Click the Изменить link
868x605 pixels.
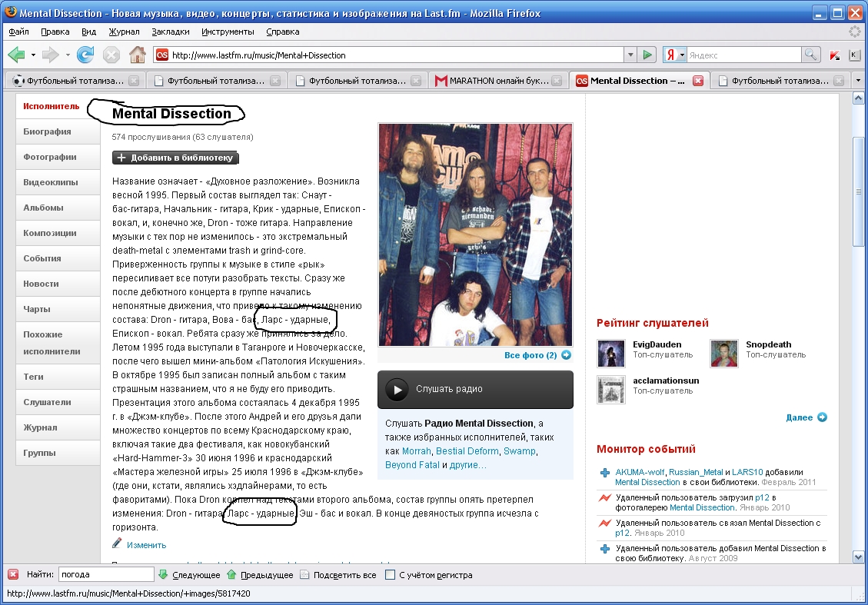[146, 545]
